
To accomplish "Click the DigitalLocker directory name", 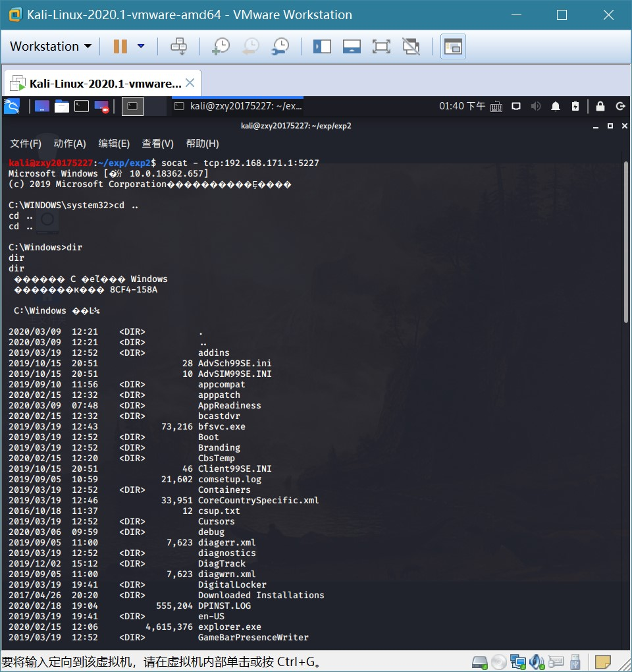I will (x=232, y=584).
